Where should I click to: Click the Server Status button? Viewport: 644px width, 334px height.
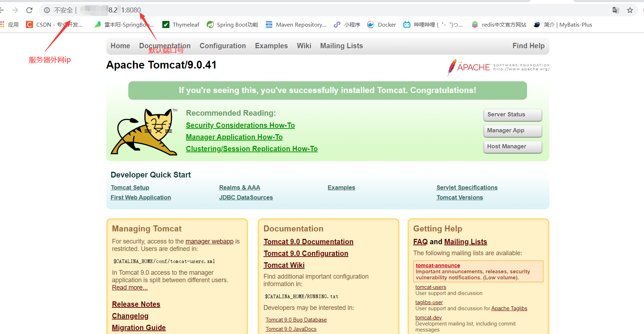tap(513, 115)
